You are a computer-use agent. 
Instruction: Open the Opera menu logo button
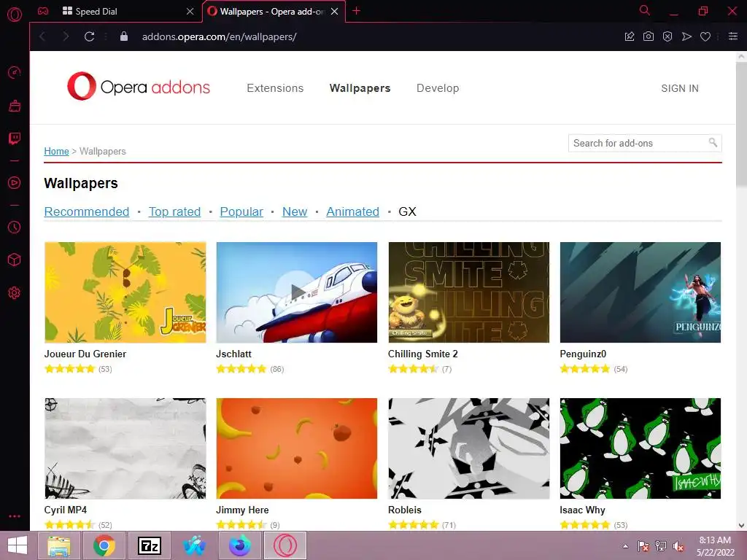click(15, 15)
